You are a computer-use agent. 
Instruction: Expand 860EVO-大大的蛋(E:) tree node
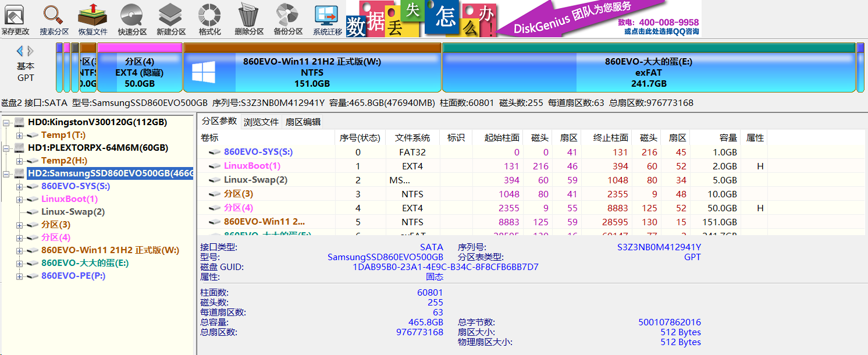(19, 263)
